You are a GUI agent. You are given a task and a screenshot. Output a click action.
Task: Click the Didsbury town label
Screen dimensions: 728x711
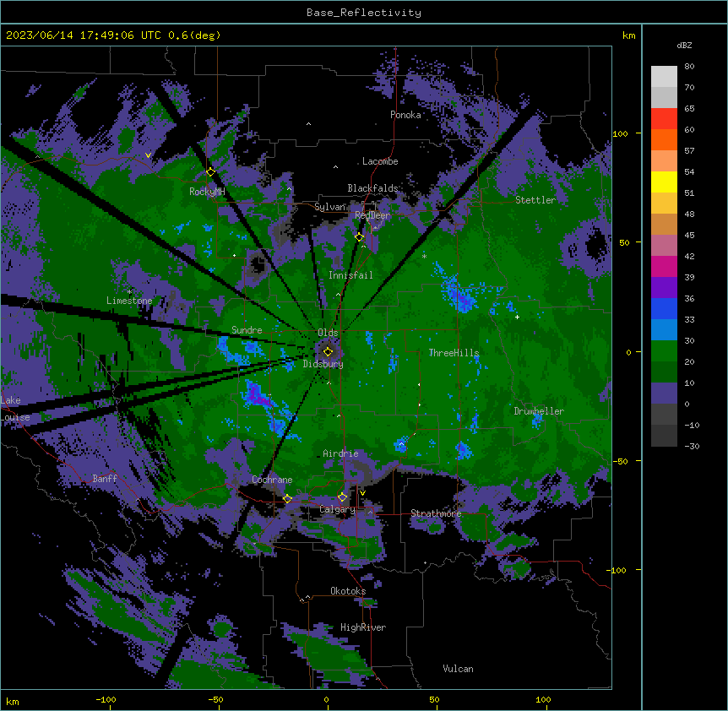323,364
